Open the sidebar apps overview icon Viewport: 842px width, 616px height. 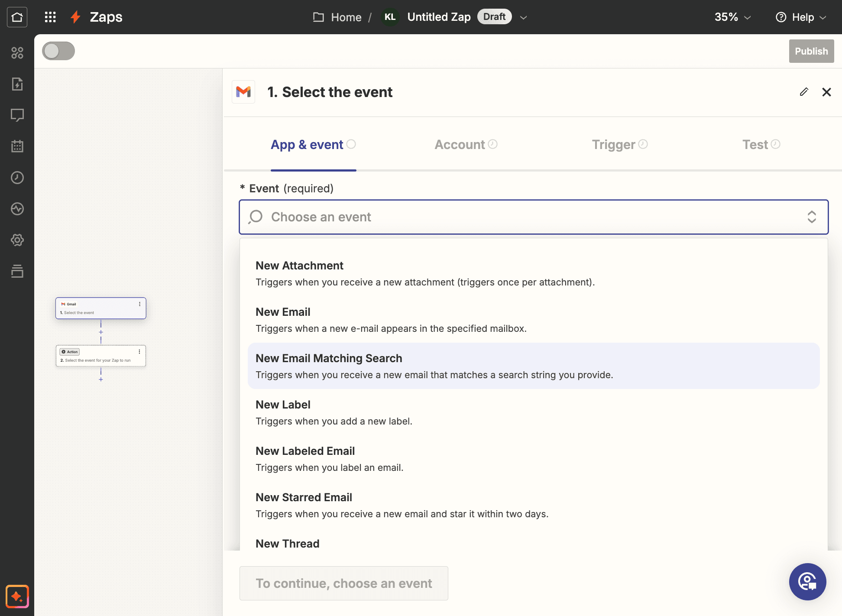pyautogui.click(x=17, y=53)
